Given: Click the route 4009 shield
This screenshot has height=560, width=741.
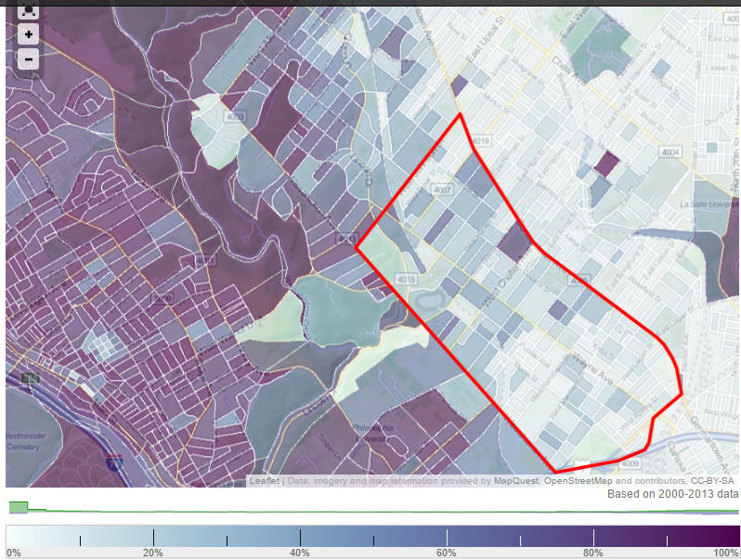Looking at the screenshot, I should (630, 462).
